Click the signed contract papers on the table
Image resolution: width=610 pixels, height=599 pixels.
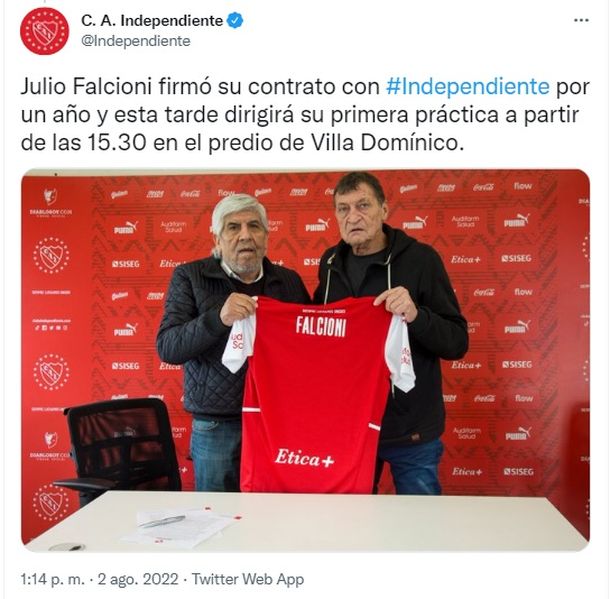pos(181,527)
